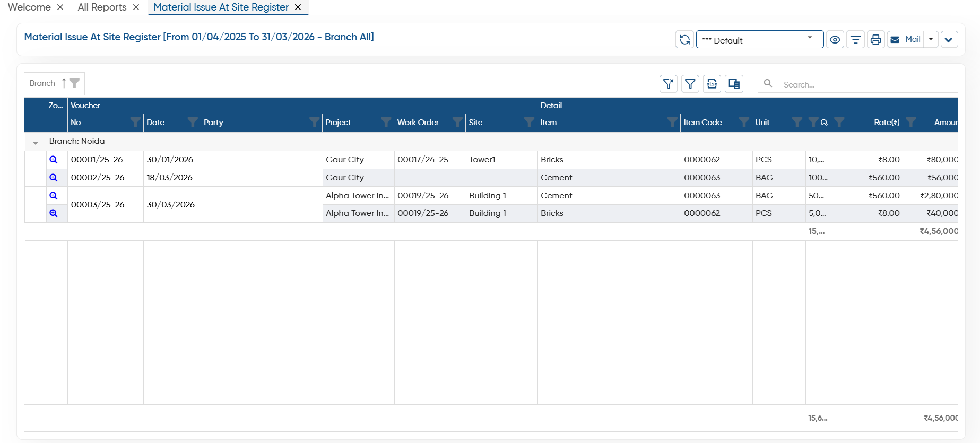980x443 pixels.
Task: Open filter on the Party column
Action: [315, 123]
